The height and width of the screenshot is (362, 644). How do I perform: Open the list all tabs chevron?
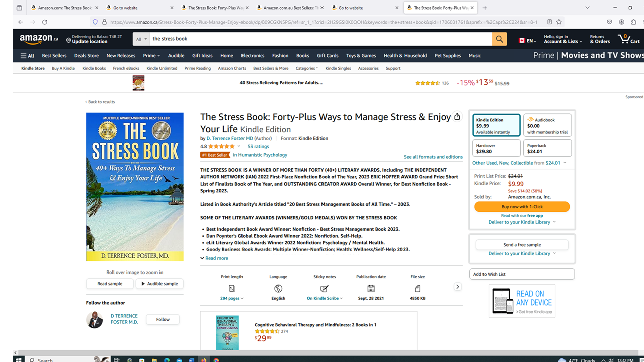587,8
